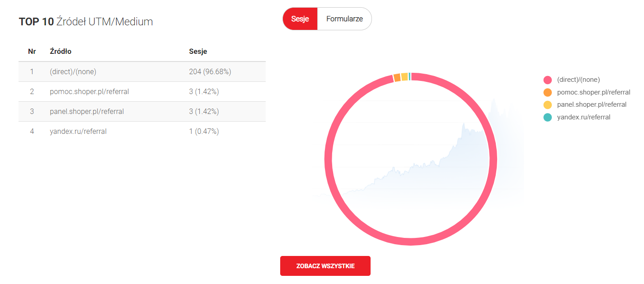Click the ZOBACZ WSZYSTKIE button
Screen dimensions: 644x284
(325, 266)
